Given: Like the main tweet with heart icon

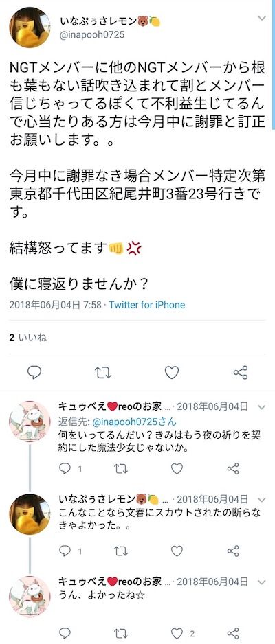Looking at the screenshot, I should pos(172,373).
